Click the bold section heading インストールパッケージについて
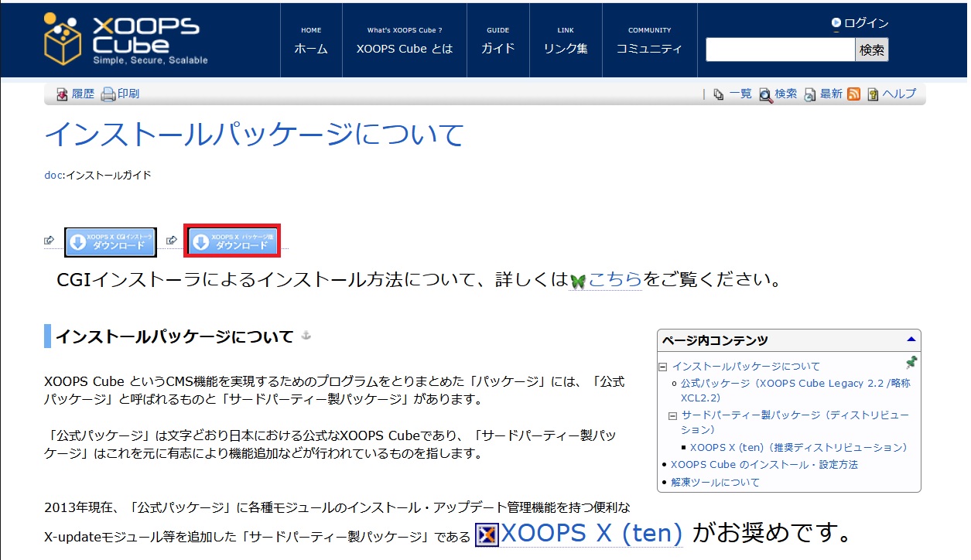The height and width of the screenshot is (560, 971). (x=175, y=336)
